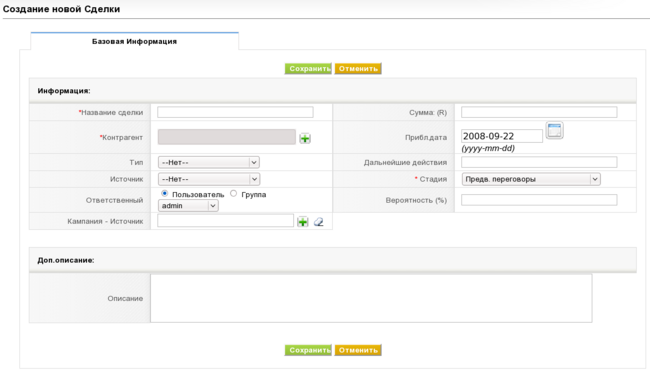Open the admin user dropdown

pyautogui.click(x=188, y=206)
